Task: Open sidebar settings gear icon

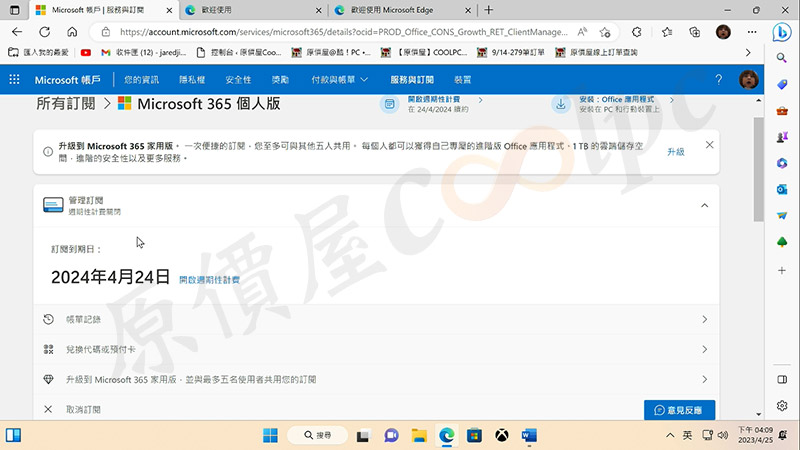Action: 782,406
